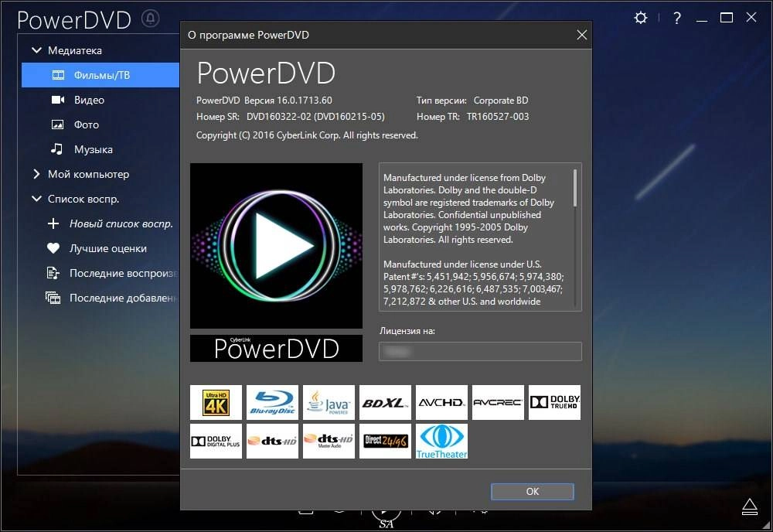Click TR number TR160527-003
The width and height of the screenshot is (773, 532).
(x=498, y=117)
